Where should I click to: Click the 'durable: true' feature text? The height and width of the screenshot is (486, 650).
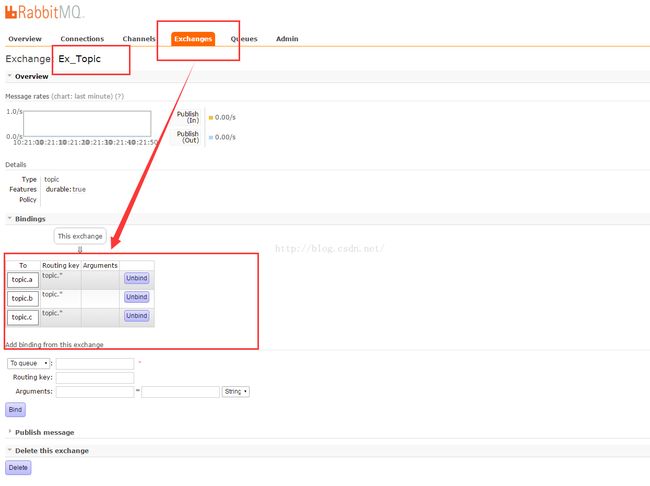click(65, 190)
